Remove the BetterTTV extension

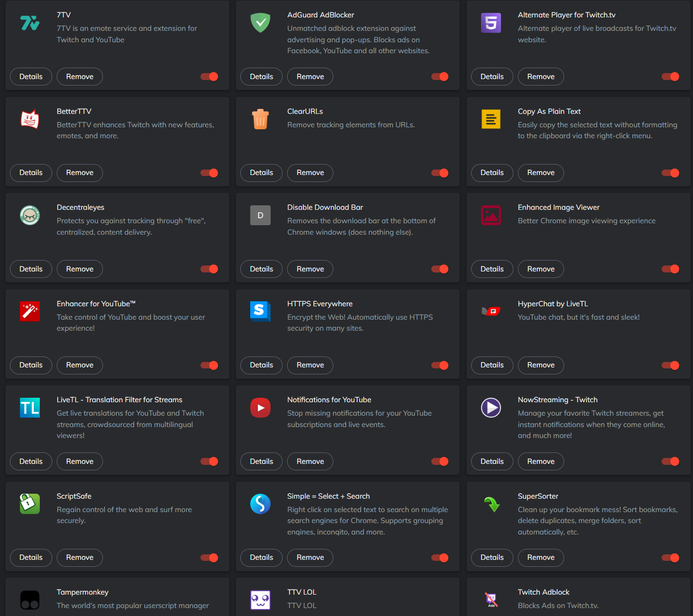click(80, 173)
